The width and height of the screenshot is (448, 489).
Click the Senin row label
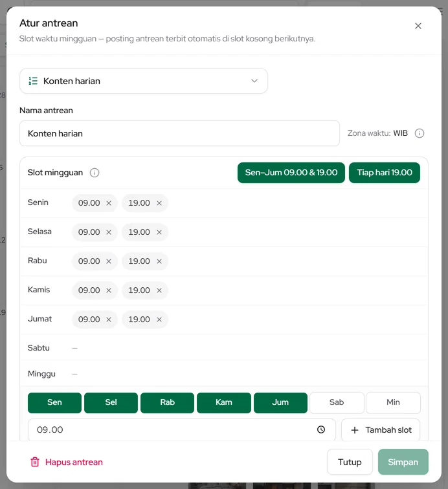[38, 202]
